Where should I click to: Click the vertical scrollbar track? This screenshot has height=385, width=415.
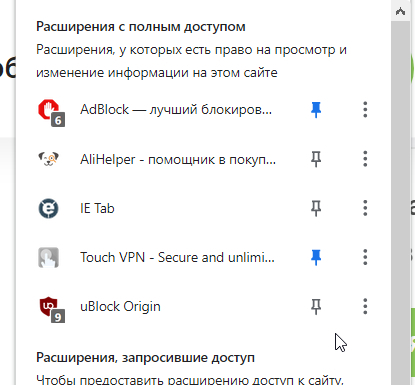[x=400, y=202]
